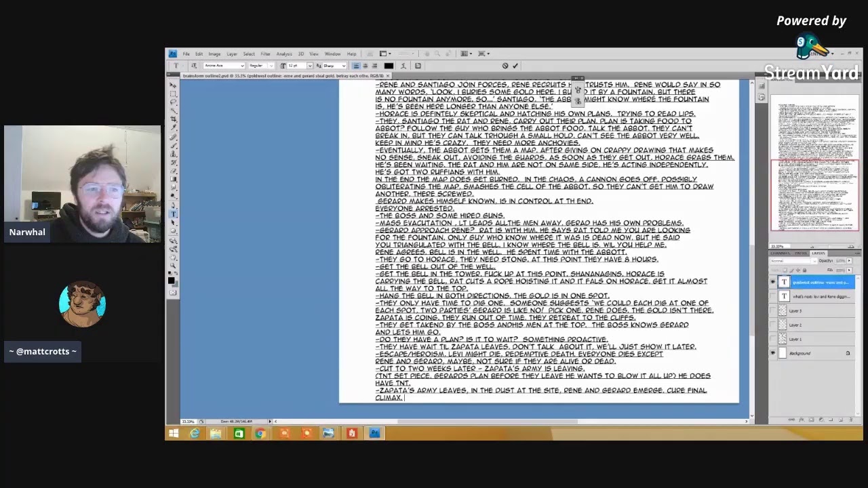Show Layer 3 using its visibility box
868x488 pixels.
pyautogui.click(x=773, y=310)
